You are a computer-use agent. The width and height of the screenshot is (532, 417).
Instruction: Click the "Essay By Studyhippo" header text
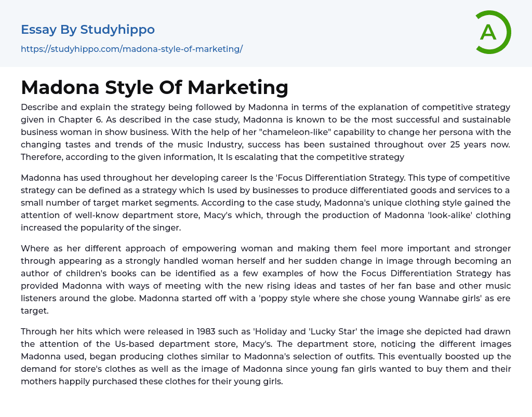pos(88,30)
